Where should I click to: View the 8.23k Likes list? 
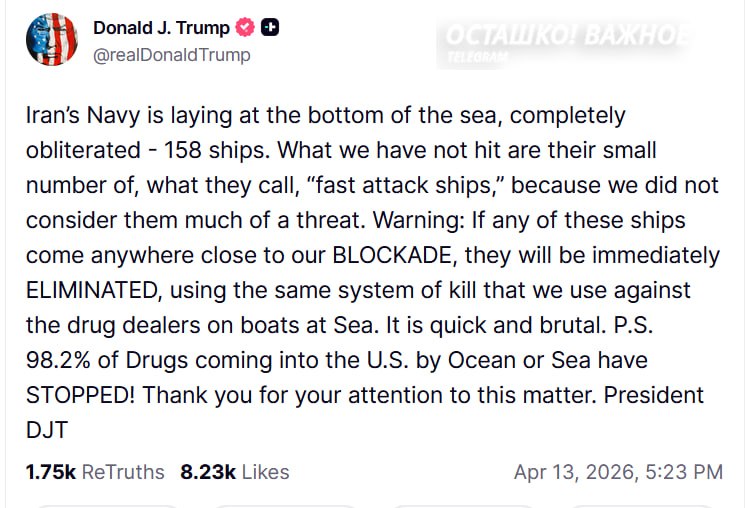(235, 471)
